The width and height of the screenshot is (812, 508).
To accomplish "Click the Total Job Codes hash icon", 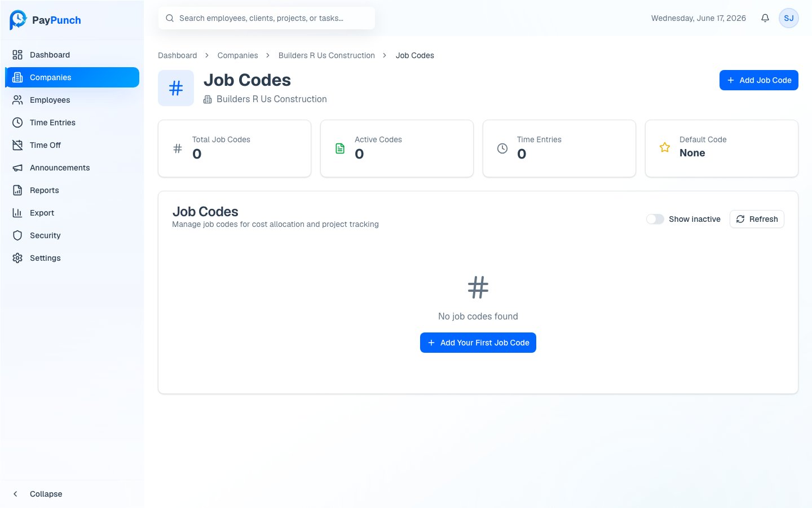I will pyautogui.click(x=178, y=148).
